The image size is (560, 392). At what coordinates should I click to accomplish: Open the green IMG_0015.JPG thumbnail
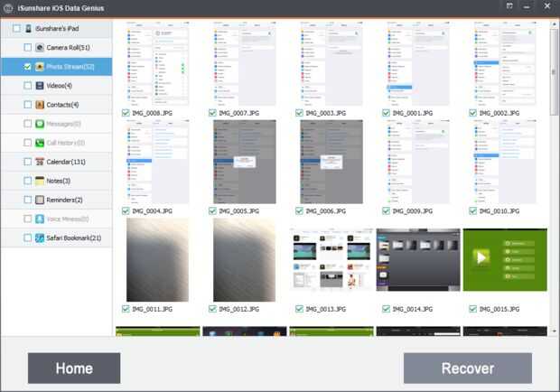[505, 260]
